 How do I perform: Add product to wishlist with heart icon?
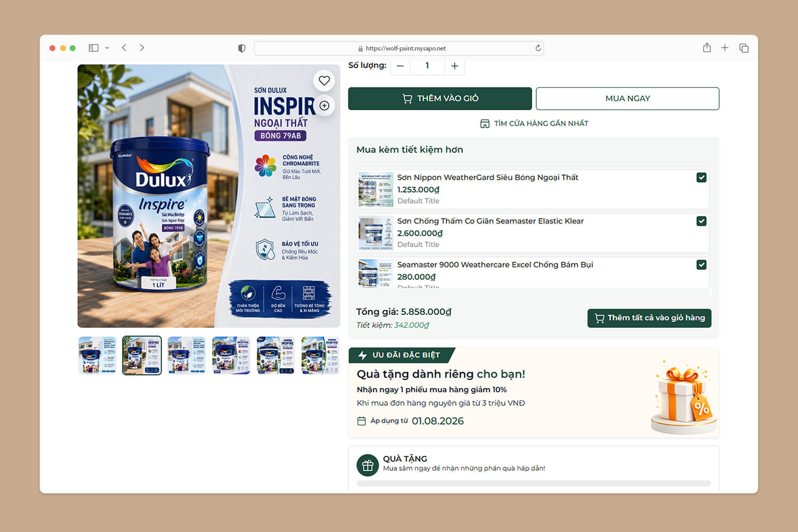click(325, 81)
